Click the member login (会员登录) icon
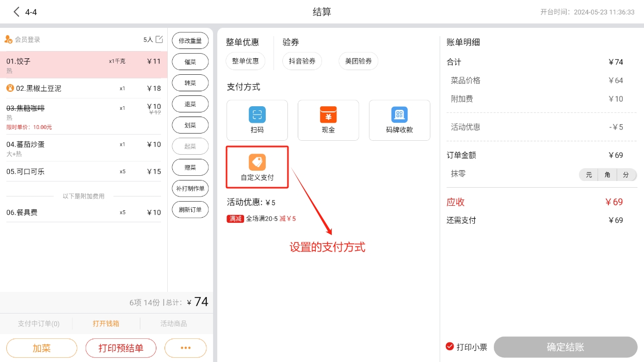Image resolution: width=644 pixels, height=362 pixels. 8,39
